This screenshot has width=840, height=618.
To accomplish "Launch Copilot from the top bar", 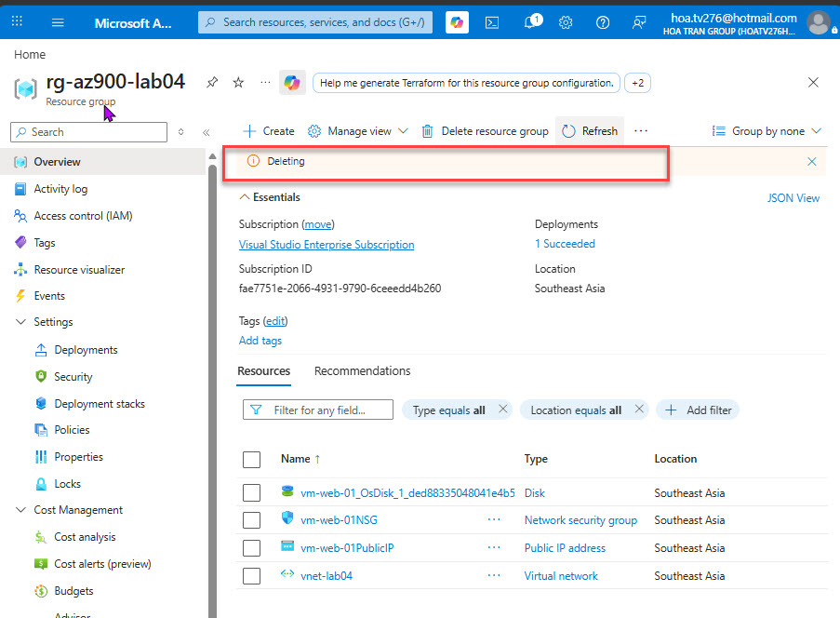I will click(x=457, y=22).
